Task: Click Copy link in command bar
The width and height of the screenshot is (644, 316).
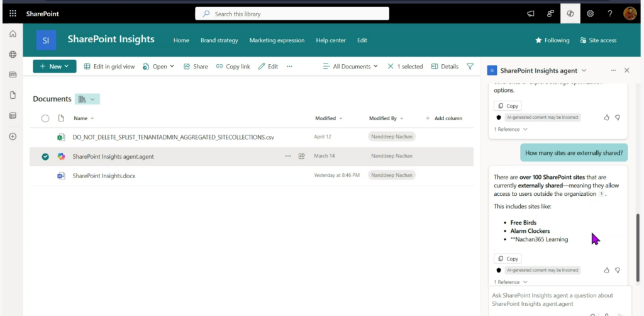Action: click(233, 66)
